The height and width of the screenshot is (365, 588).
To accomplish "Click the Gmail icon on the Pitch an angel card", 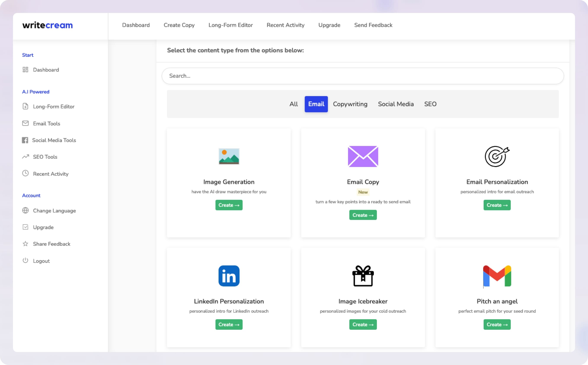I will pos(497,276).
